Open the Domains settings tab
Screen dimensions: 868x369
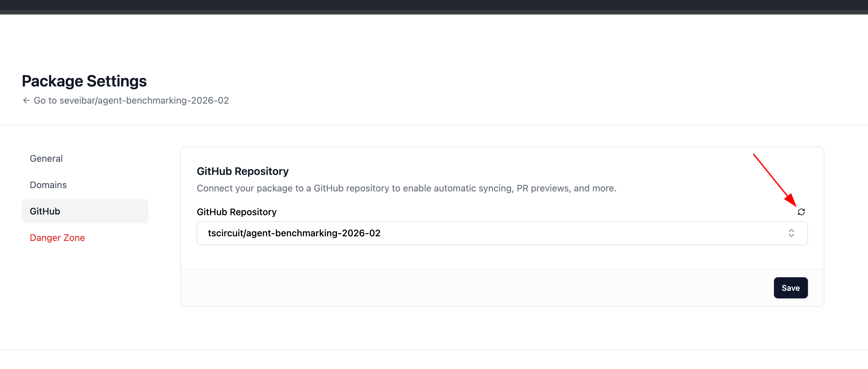(48, 185)
